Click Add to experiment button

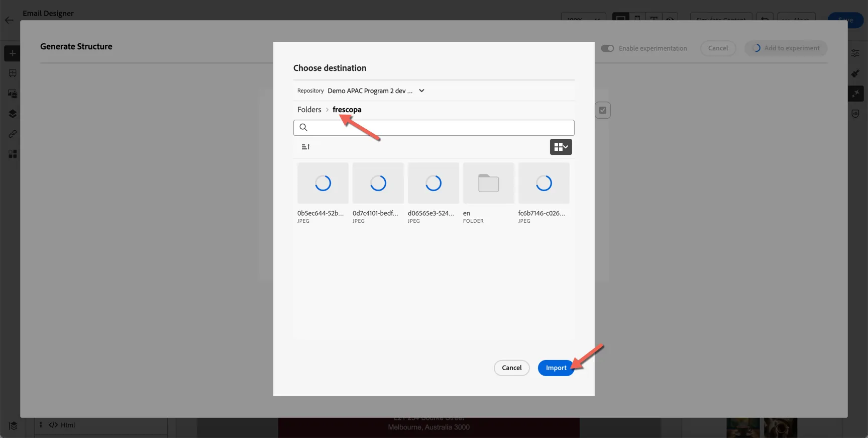(786, 48)
